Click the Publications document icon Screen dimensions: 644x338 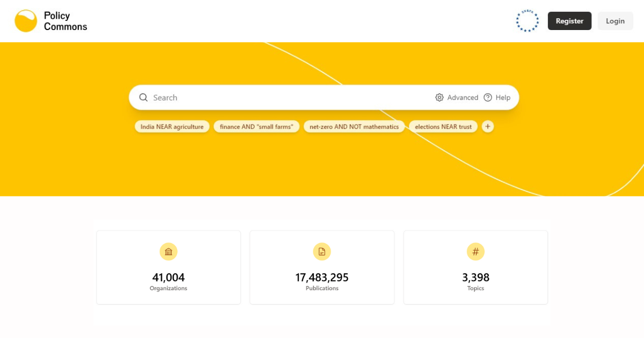click(x=322, y=252)
